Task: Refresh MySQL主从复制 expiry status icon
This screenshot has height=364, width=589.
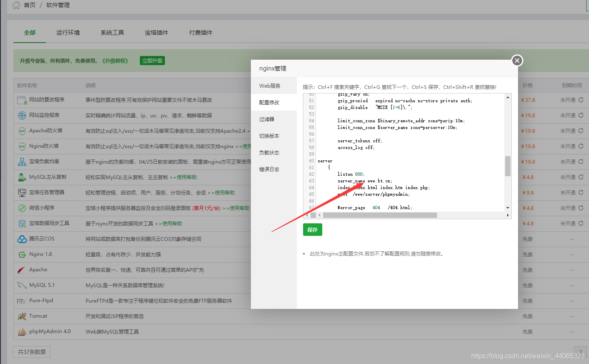Action: coord(581,177)
